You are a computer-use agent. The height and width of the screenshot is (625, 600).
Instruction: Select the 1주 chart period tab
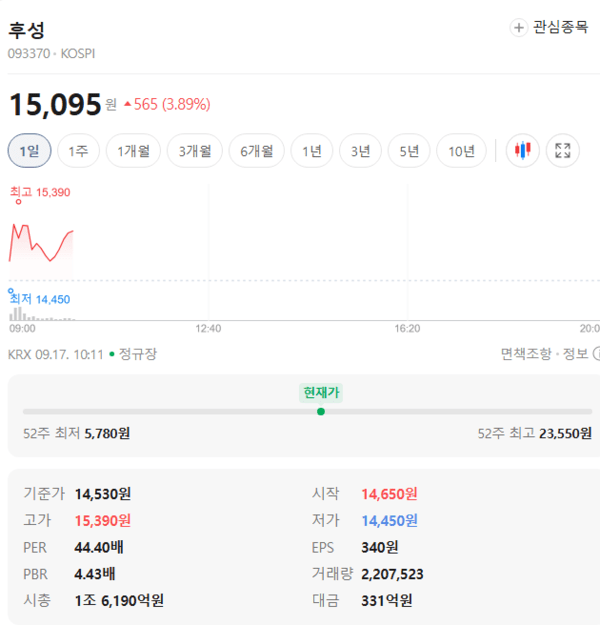(x=78, y=151)
